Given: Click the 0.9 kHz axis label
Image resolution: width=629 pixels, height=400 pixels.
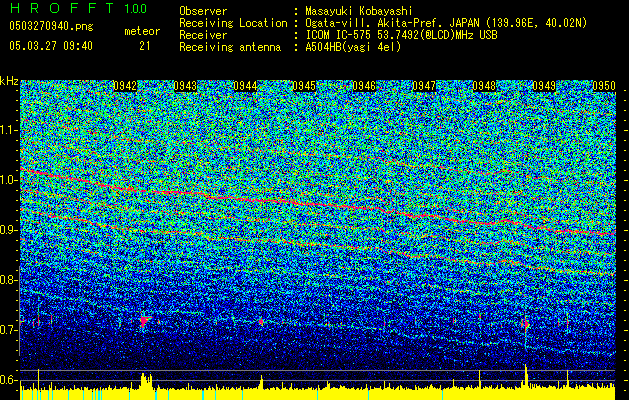Looking at the screenshot, I should [8, 230].
